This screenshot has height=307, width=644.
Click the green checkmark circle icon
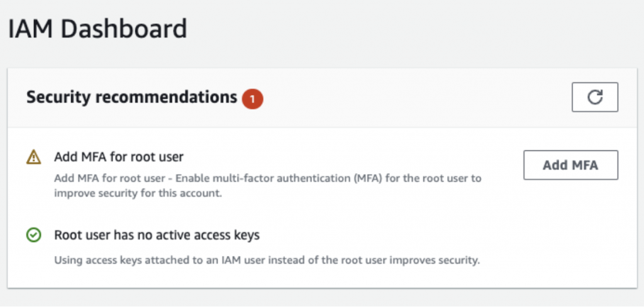click(34, 236)
